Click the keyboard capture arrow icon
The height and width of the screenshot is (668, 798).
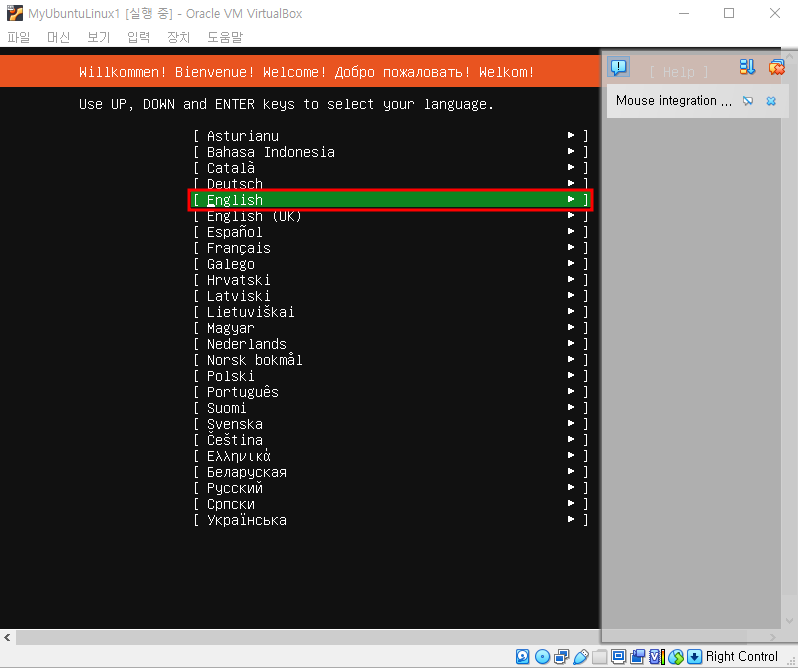point(694,656)
